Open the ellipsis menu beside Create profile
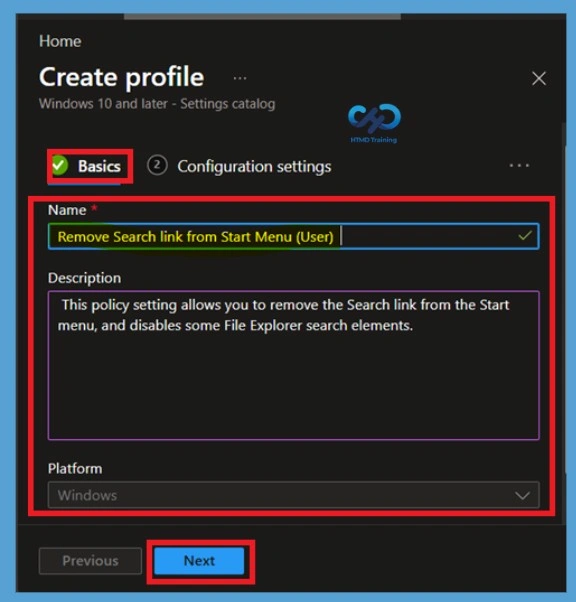 click(x=240, y=78)
